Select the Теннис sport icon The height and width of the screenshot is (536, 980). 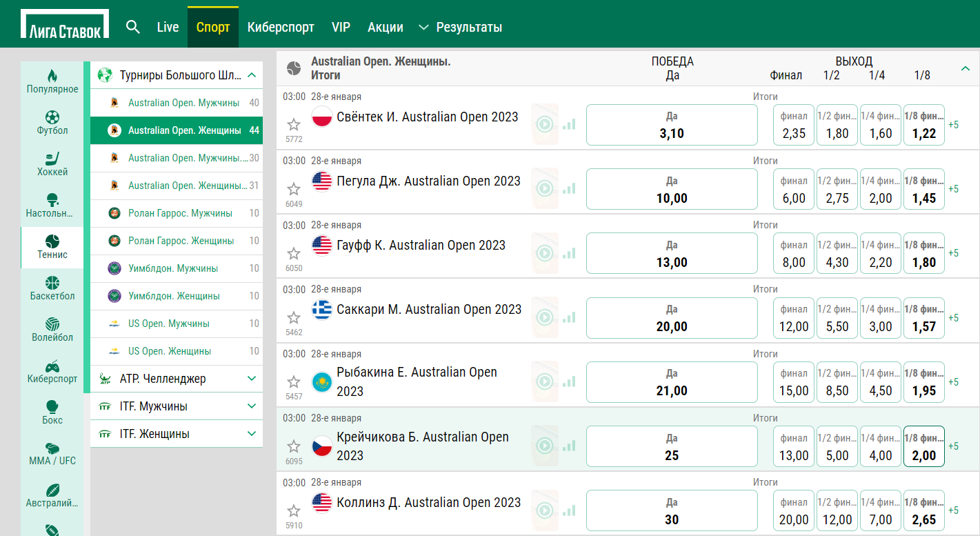52,241
